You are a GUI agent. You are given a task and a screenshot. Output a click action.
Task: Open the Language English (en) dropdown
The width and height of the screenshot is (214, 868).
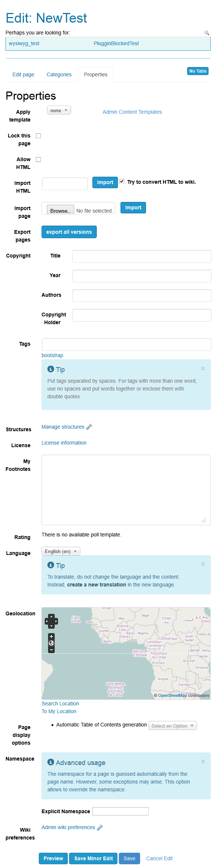[x=61, y=551]
